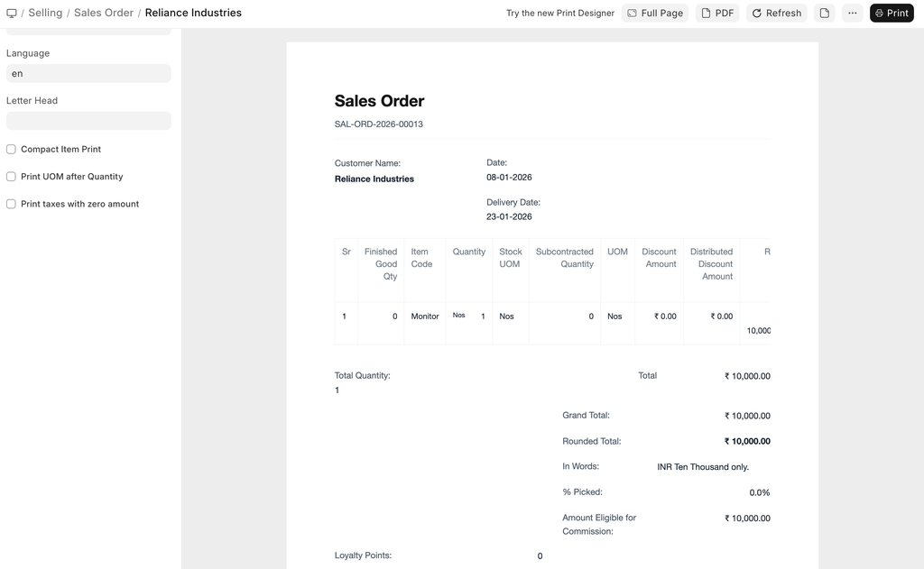Click the partially hidden field above Language
924x569 pixels.
pyautogui.click(x=88, y=32)
